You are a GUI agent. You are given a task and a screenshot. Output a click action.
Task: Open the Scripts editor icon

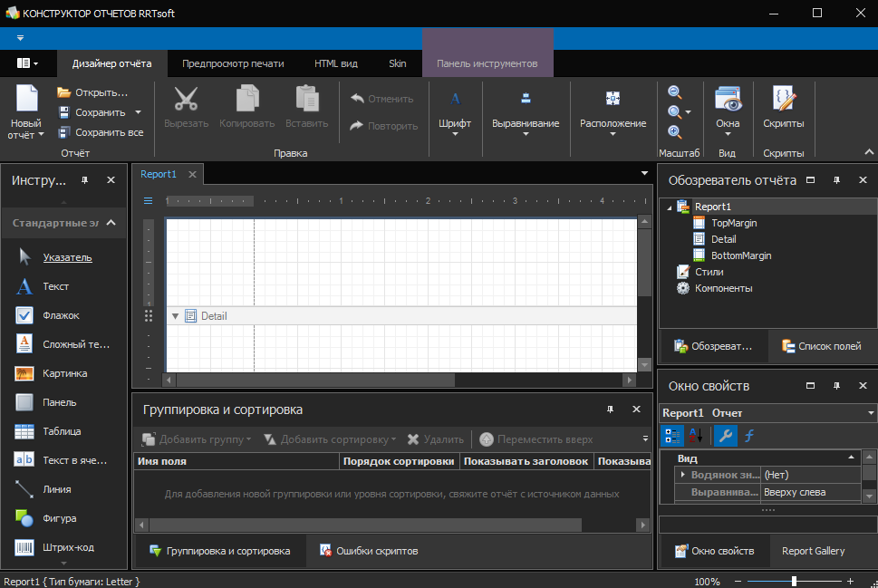click(x=783, y=100)
